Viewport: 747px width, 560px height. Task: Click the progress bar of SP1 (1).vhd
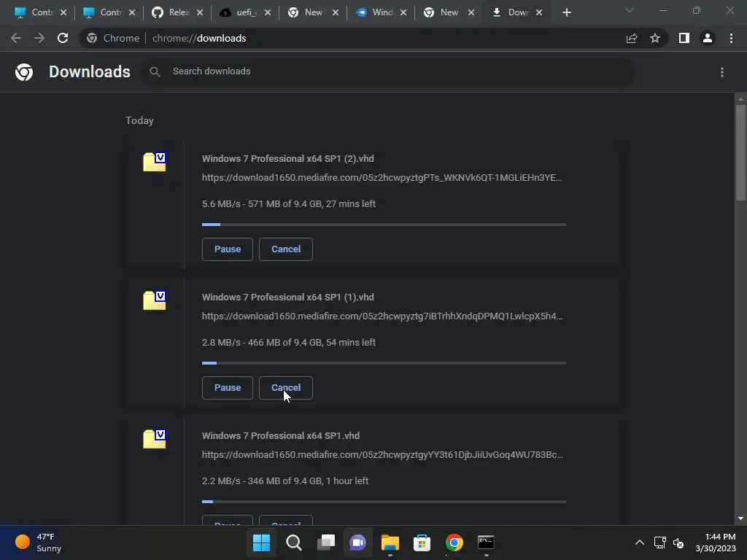(384, 363)
